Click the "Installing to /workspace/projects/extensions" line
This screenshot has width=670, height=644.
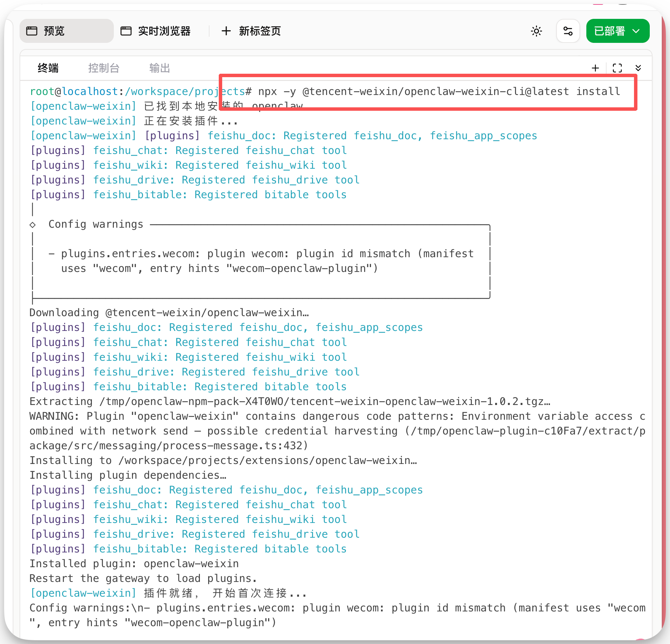point(223,461)
